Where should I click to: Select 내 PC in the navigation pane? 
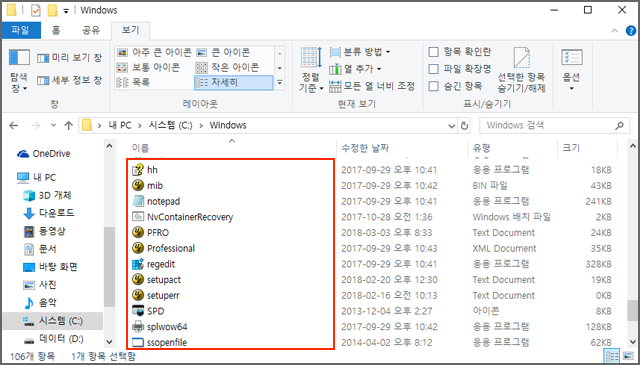coord(37,177)
